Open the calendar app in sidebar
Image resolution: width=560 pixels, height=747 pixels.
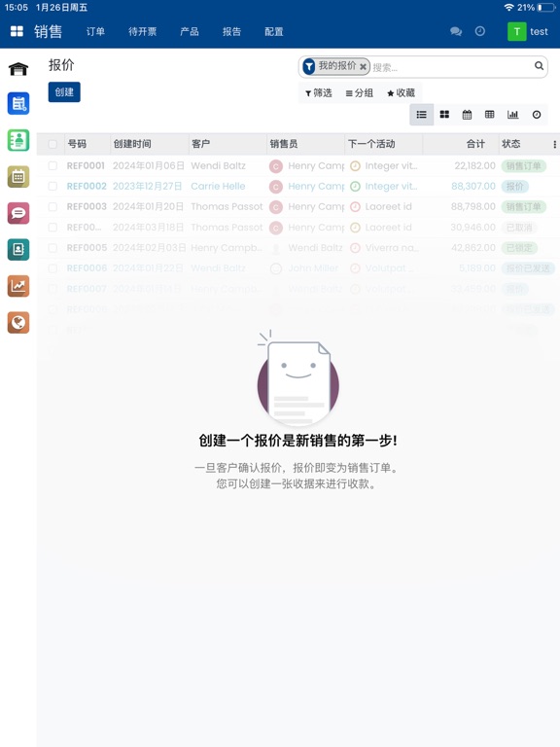click(x=18, y=177)
